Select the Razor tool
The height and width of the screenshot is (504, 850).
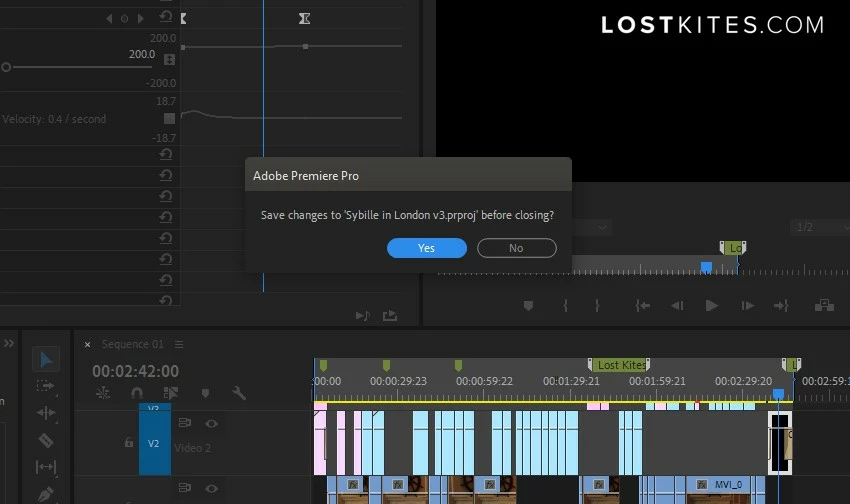click(46, 440)
